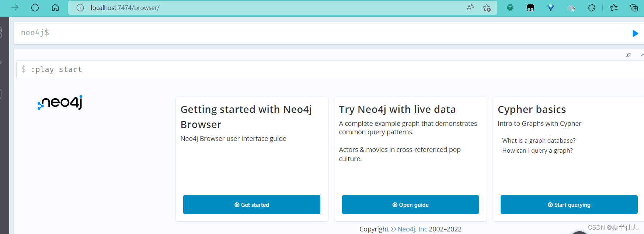Image resolution: width=644 pixels, height=234 pixels.
Task: Refresh the browser page
Action: (x=35, y=8)
